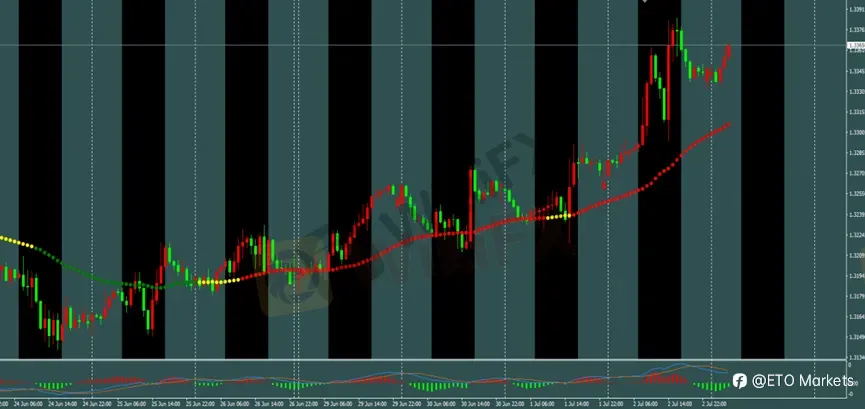
Task: Click the 1.3224 price axis label
Action: coord(857,235)
